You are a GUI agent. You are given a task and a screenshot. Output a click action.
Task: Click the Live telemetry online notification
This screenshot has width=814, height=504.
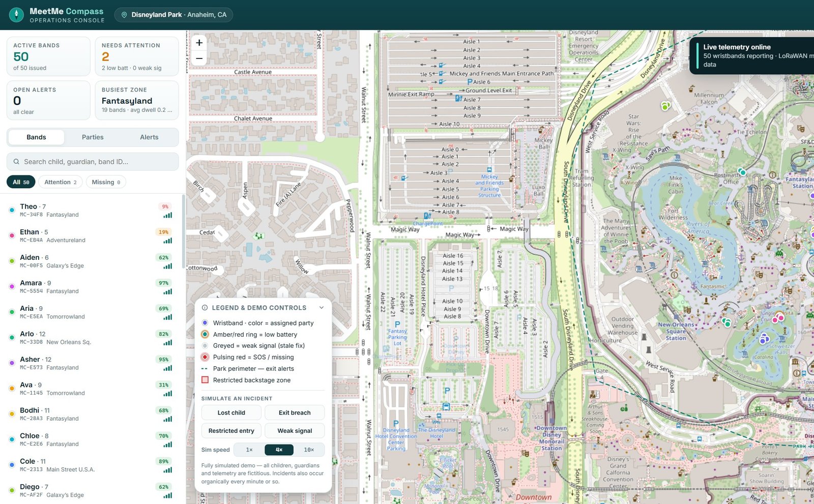click(752, 55)
